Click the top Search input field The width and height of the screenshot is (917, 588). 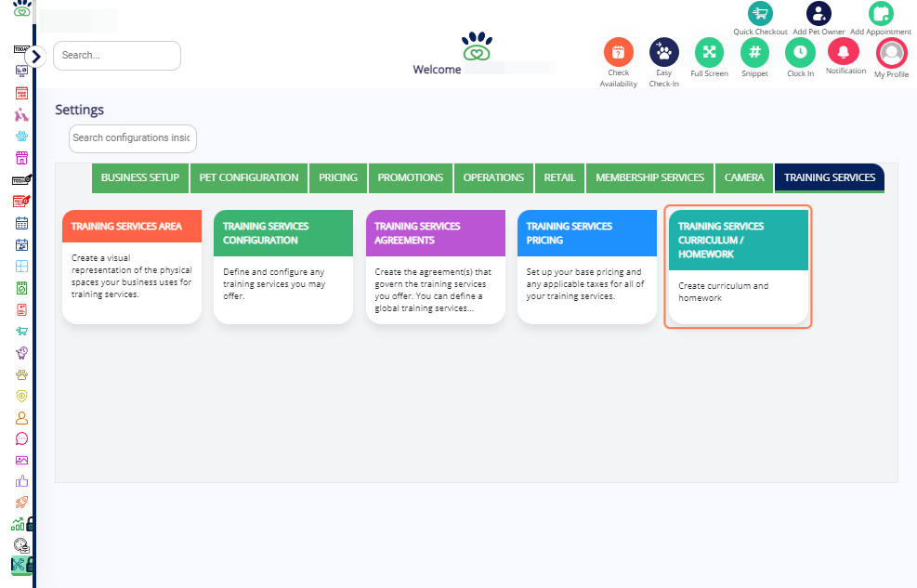pyautogui.click(x=117, y=56)
